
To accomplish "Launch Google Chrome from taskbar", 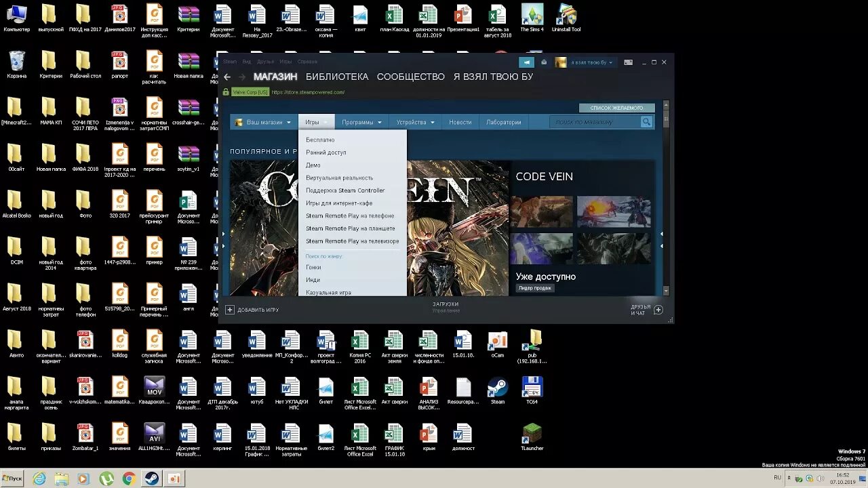I will pyautogui.click(x=129, y=479).
